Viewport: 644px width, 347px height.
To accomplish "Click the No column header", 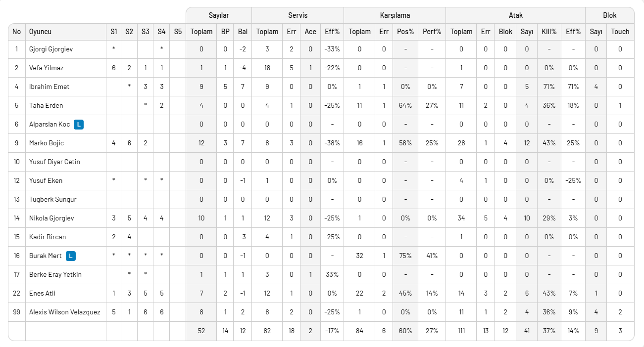I will coord(17,32).
